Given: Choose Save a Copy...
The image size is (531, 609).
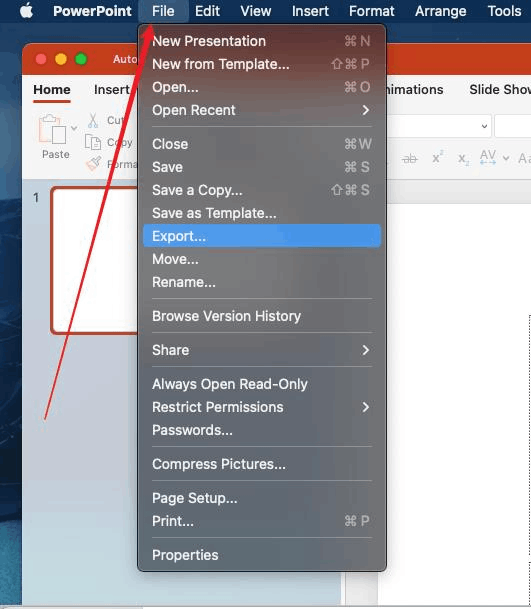Looking at the screenshot, I should tap(261, 190).
